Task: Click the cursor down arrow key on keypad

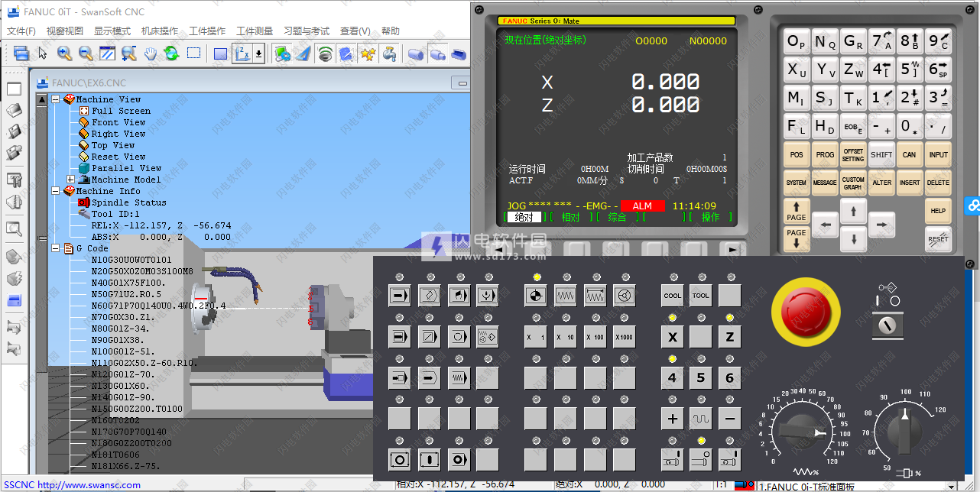Action: pos(853,239)
